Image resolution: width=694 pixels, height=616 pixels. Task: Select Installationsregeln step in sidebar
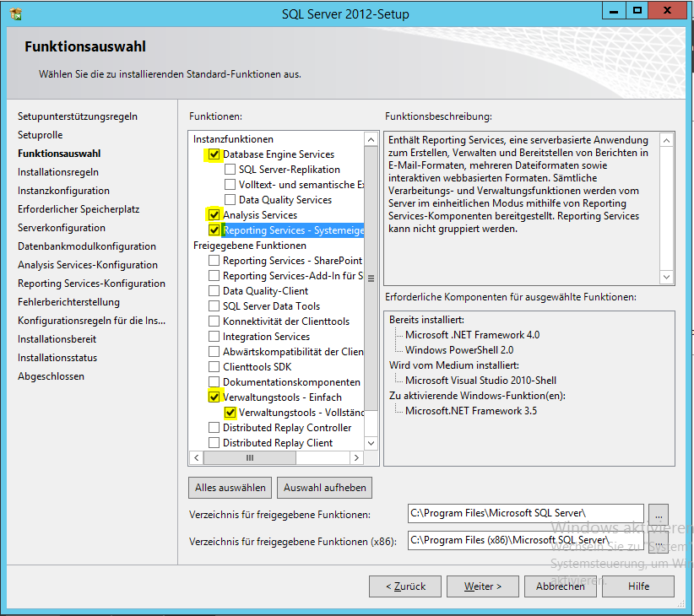pos(58,172)
